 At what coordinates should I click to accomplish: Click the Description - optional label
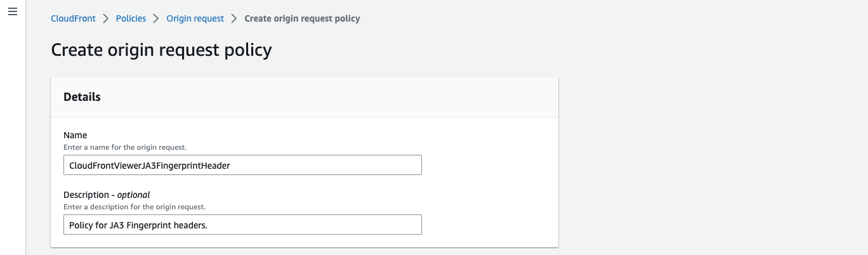107,195
